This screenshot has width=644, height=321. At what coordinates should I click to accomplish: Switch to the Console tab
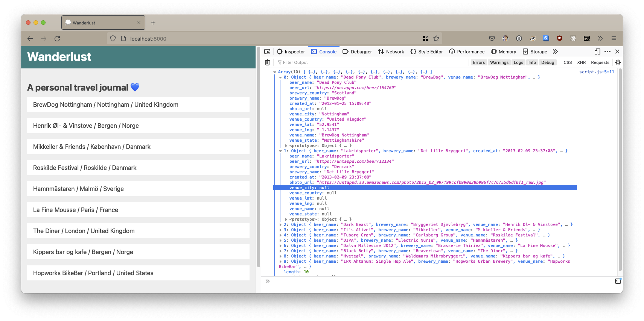point(324,52)
